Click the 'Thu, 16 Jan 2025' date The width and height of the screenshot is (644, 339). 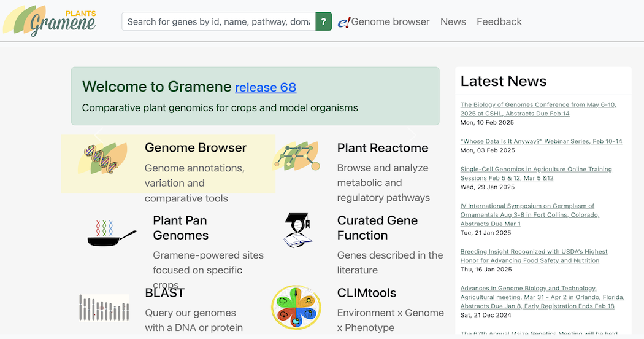486,270
